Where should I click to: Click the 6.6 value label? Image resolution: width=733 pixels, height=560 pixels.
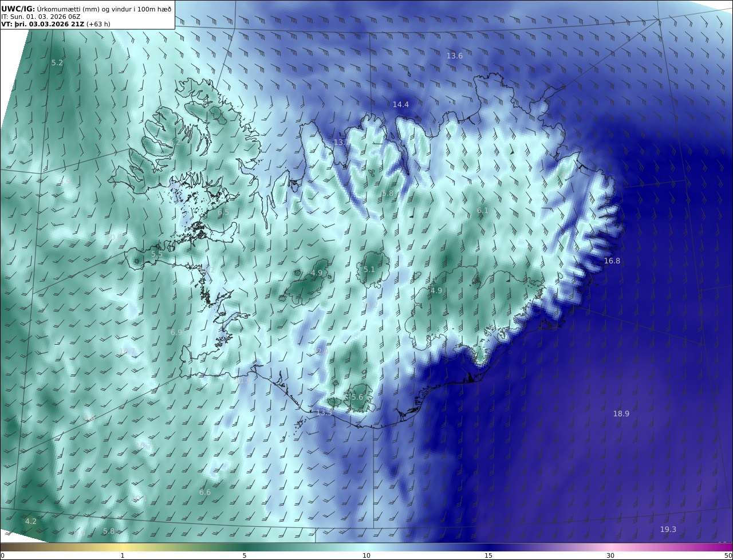point(205,492)
